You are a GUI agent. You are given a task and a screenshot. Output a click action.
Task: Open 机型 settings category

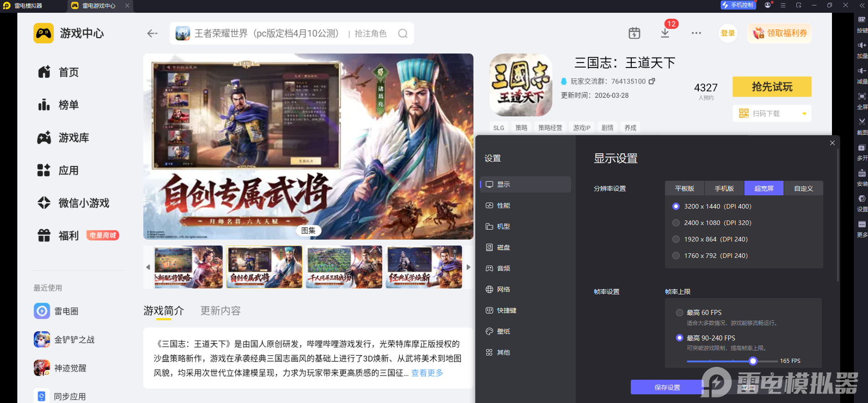click(x=525, y=226)
